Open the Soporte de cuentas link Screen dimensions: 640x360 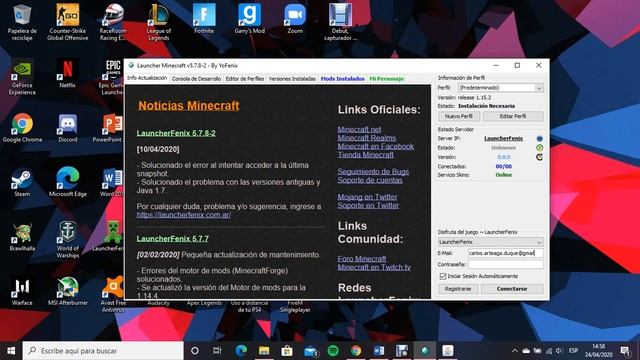coord(370,180)
